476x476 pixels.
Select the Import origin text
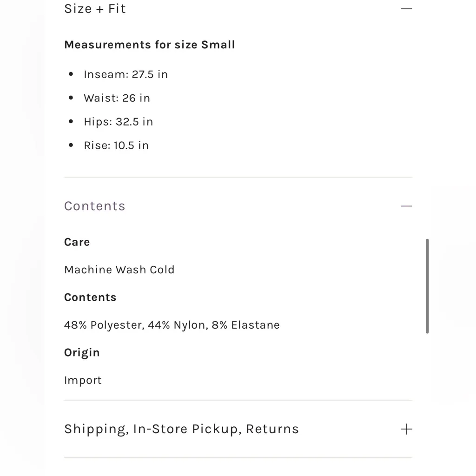pos(83,380)
